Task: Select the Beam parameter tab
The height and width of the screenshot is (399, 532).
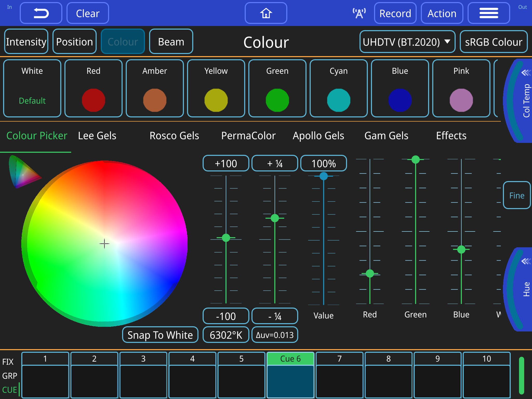Action: (171, 41)
